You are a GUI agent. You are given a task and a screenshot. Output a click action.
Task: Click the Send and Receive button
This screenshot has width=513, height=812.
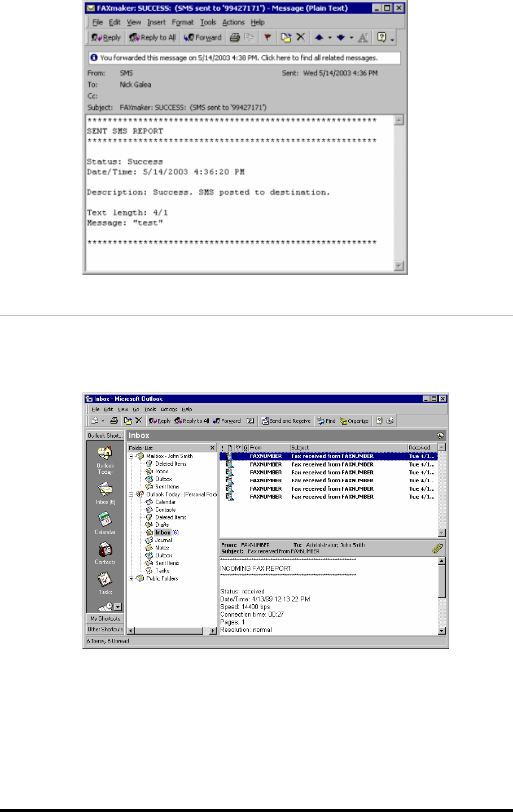click(x=286, y=421)
